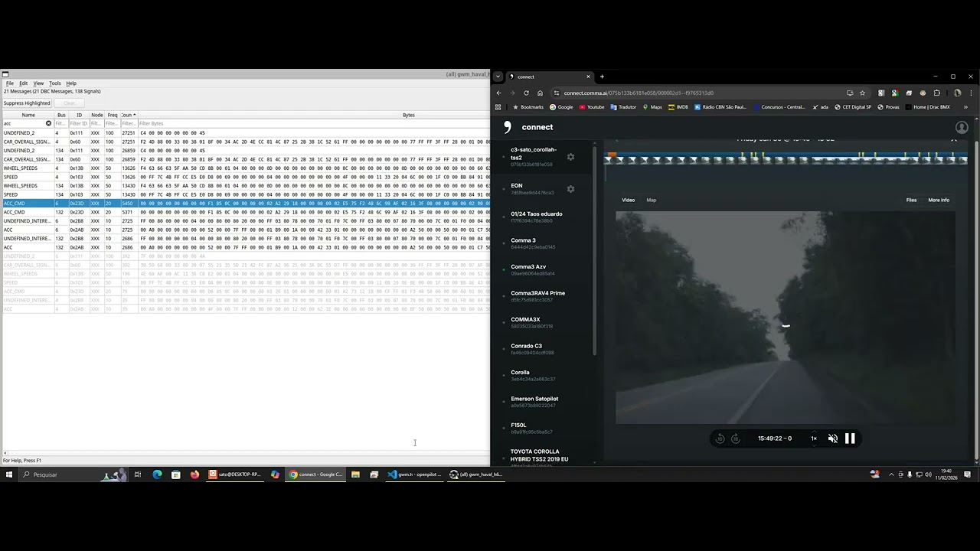Select Conrado C3 device

(532, 349)
